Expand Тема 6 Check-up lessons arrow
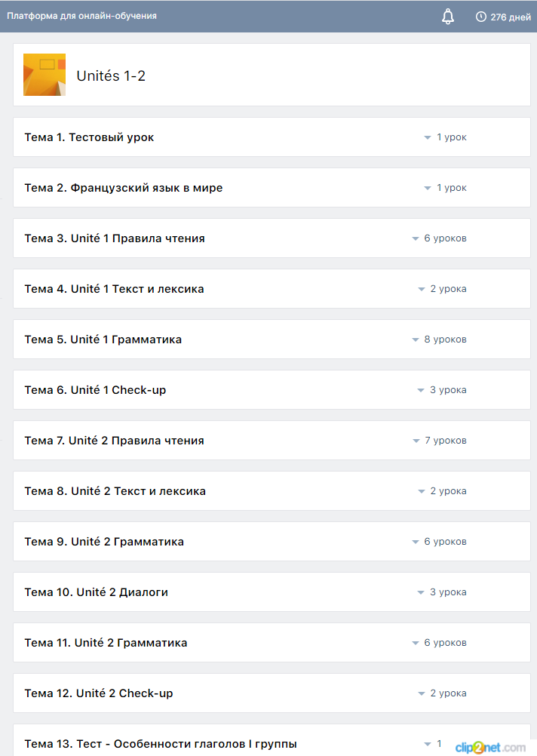This screenshot has height=756, width=537. [x=420, y=391]
